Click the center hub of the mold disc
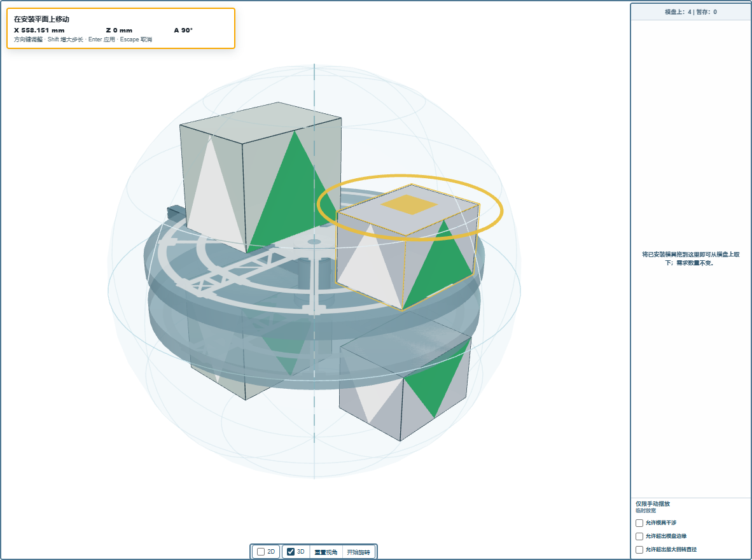The height and width of the screenshot is (560, 752). tap(314, 241)
